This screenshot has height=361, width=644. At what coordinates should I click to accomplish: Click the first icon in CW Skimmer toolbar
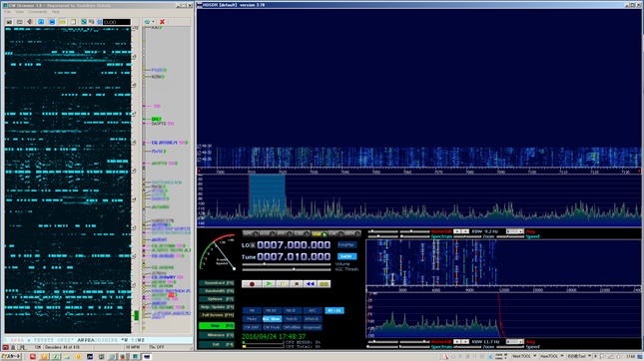[x=9, y=22]
